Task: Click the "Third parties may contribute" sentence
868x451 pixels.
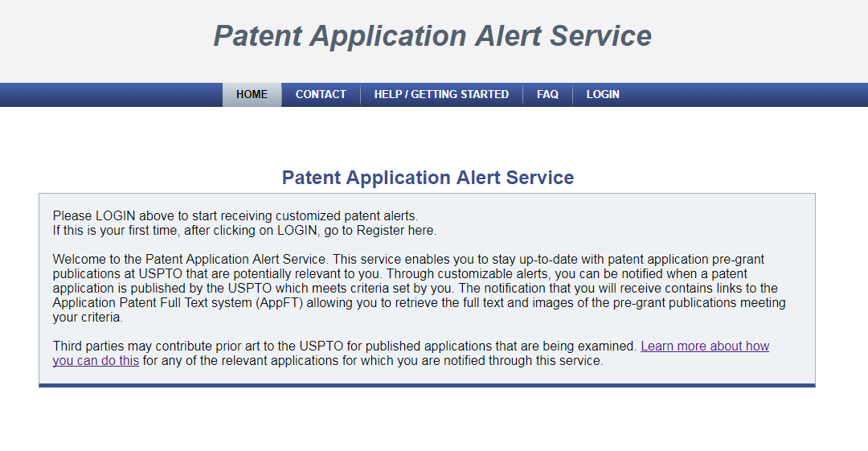Action: pos(345,346)
